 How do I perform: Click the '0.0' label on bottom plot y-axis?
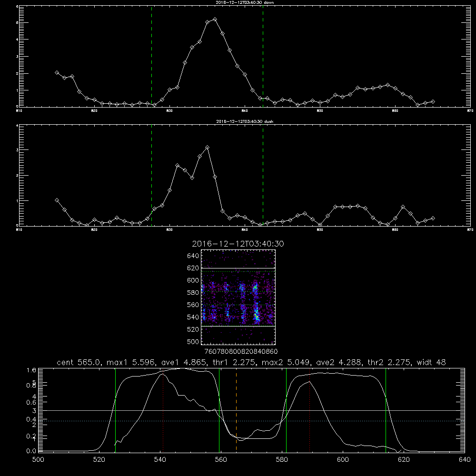click(31, 451)
